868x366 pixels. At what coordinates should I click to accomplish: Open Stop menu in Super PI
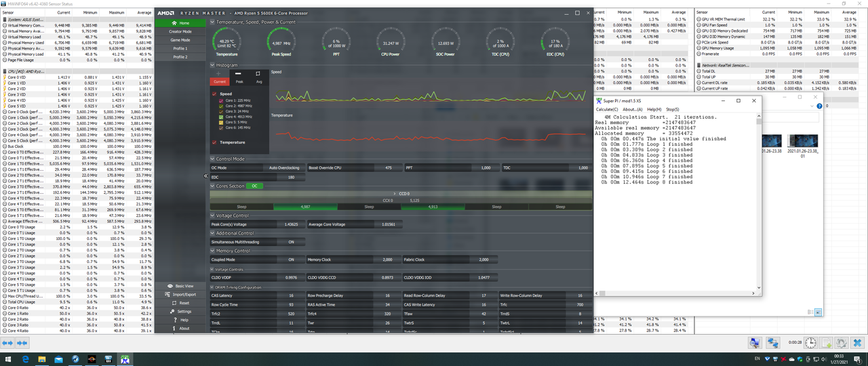pos(673,109)
